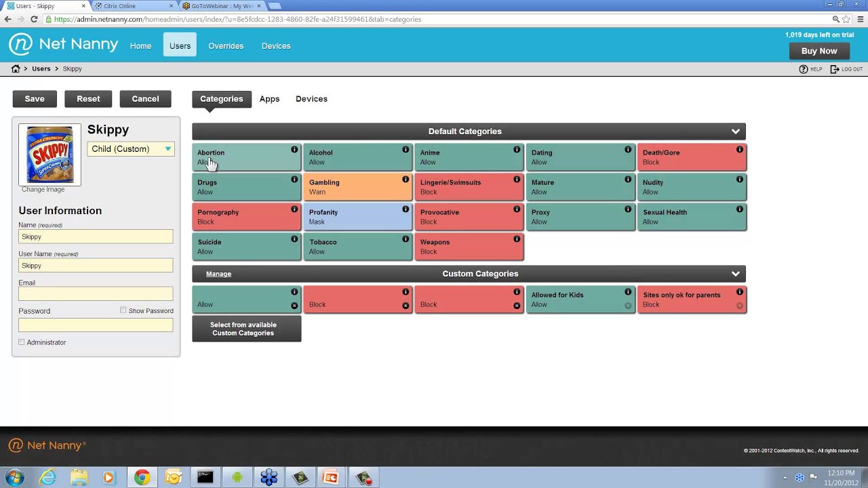
Task: Open info icon on Anime category
Action: point(517,150)
